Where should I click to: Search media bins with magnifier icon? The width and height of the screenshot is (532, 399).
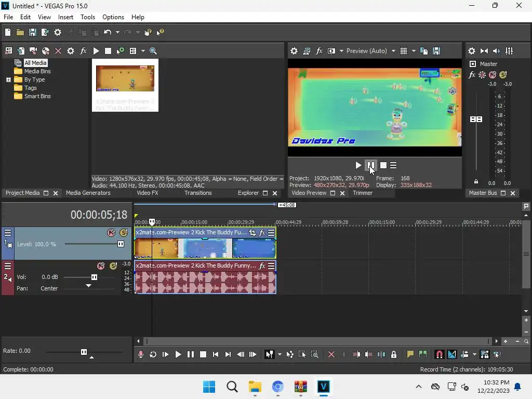tap(153, 51)
